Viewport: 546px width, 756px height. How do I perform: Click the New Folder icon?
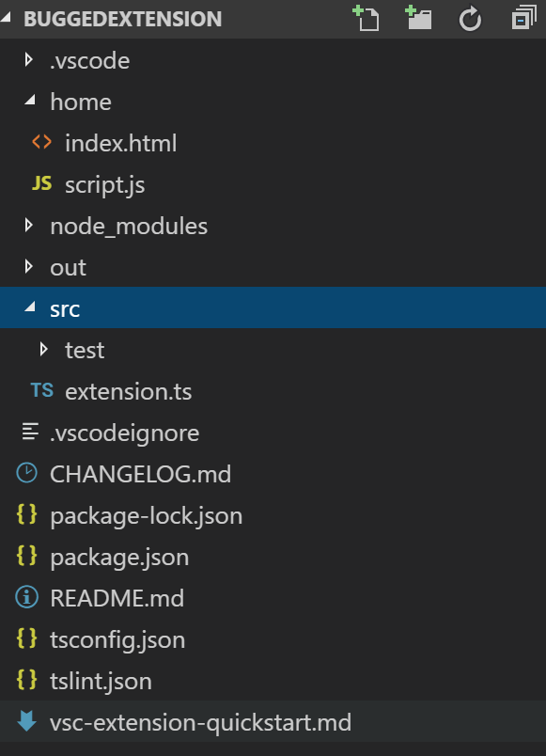tap(418, 18)
